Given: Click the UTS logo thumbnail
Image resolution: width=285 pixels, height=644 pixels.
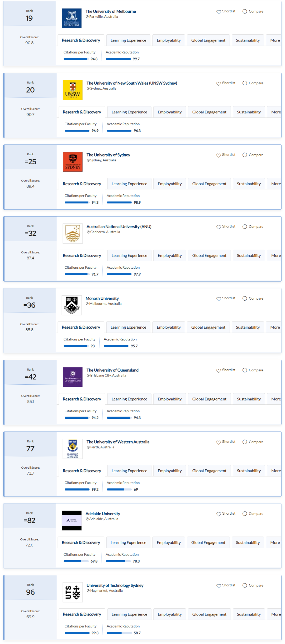Looking at the screenshot, I should [73, 592].
